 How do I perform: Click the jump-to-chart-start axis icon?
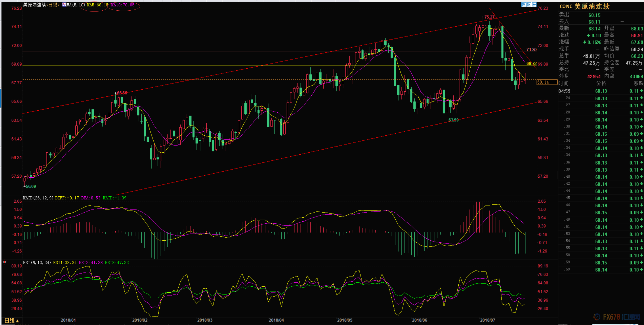coord(523,5)
